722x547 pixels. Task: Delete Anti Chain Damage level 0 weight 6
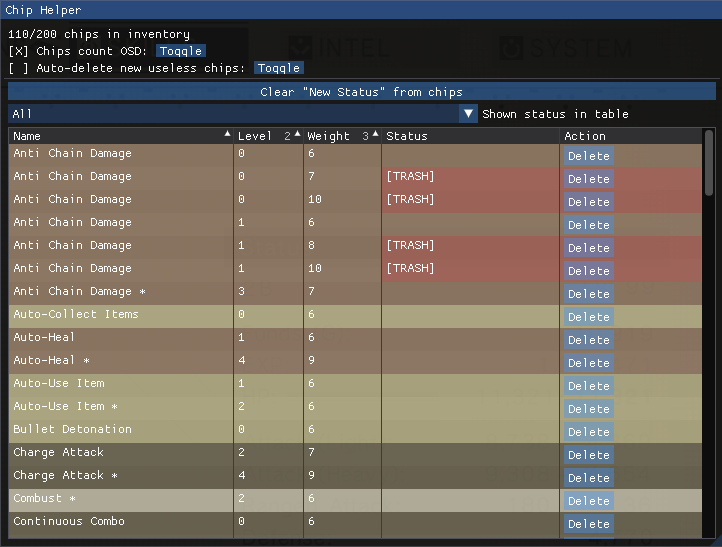pos(588,156)
